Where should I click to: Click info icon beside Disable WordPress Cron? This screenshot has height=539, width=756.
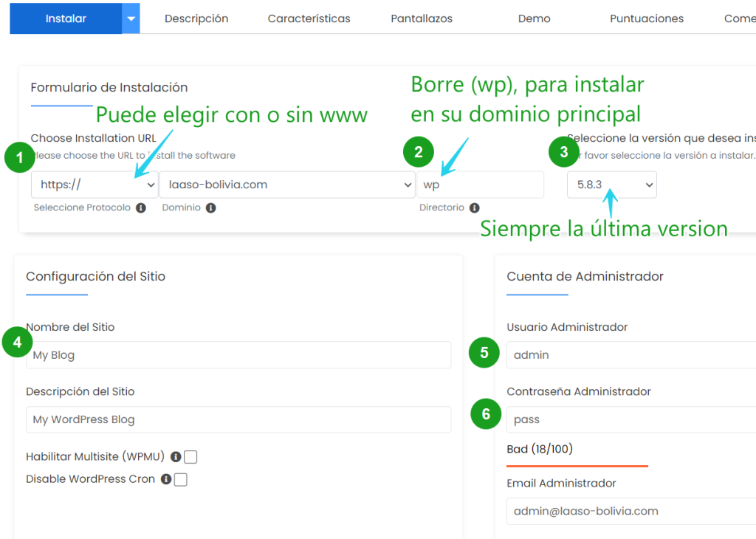click(x=166, y=479)
